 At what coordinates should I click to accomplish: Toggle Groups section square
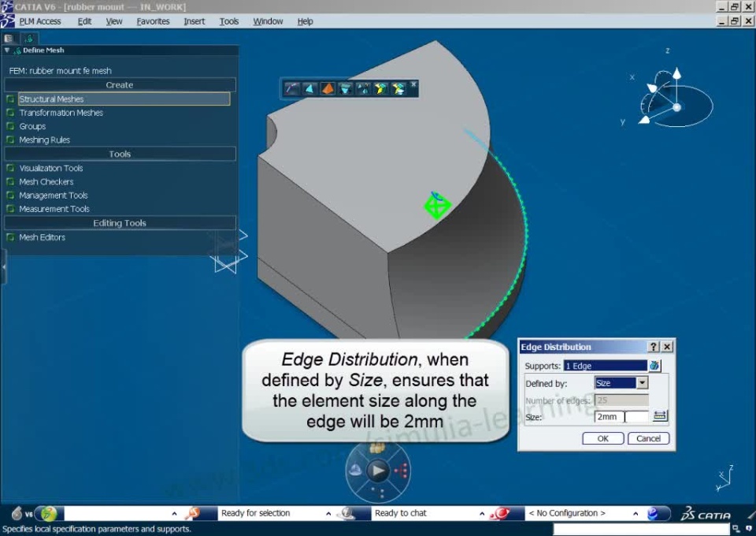tap(10, 126)
